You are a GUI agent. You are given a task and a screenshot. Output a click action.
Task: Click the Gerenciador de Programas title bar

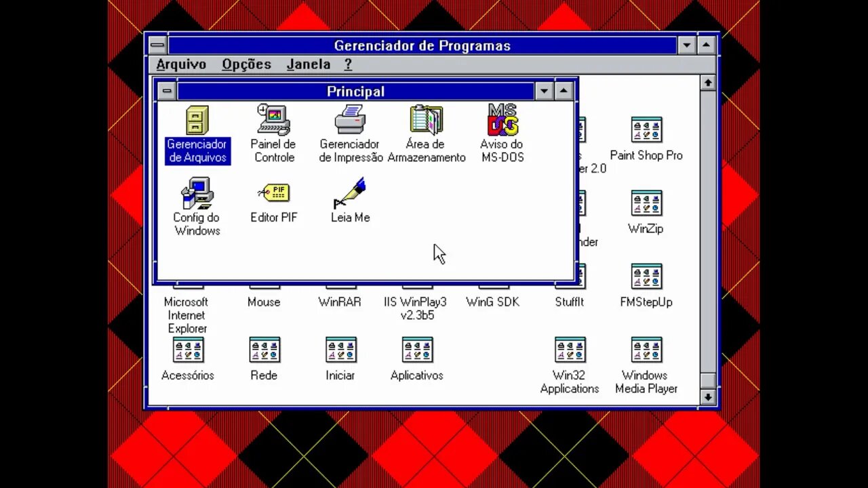422,45
